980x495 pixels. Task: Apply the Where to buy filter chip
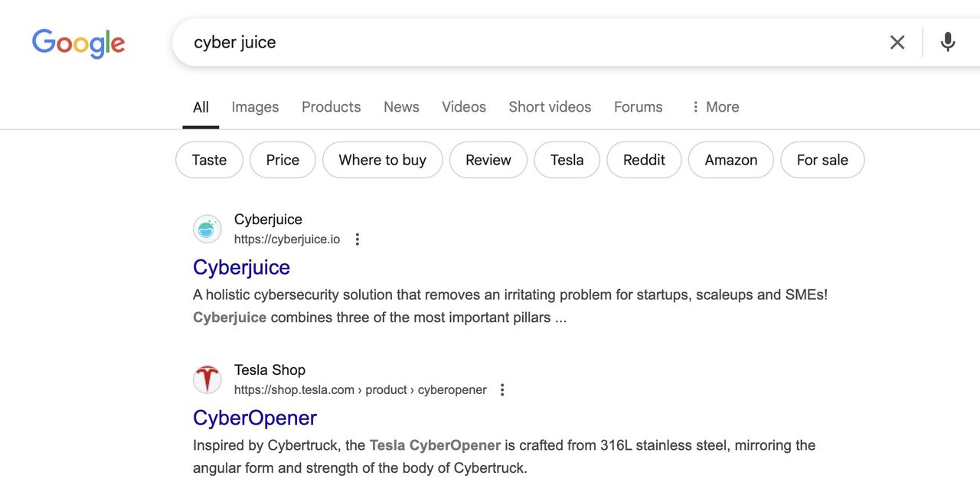point(382,160)
